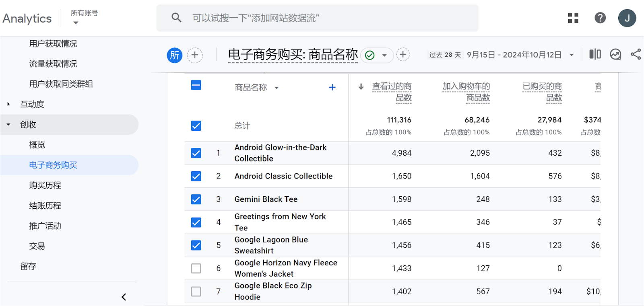Share this report icon
The image size is (644, 306).
click(x=636, y=54)
